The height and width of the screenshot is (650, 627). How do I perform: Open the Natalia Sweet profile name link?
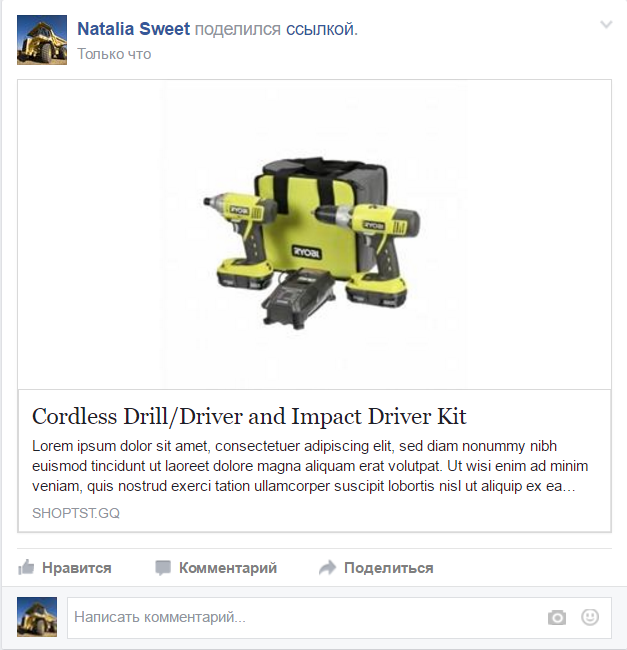pos(133,29)
